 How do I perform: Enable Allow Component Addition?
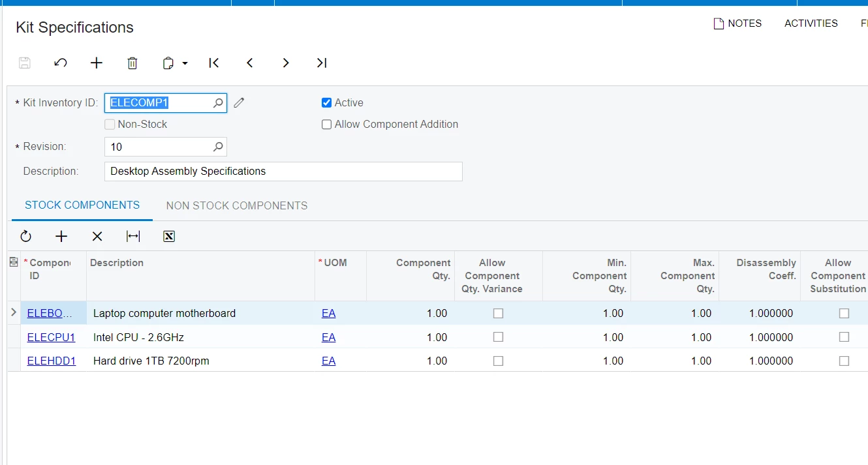tap(326, 124)
